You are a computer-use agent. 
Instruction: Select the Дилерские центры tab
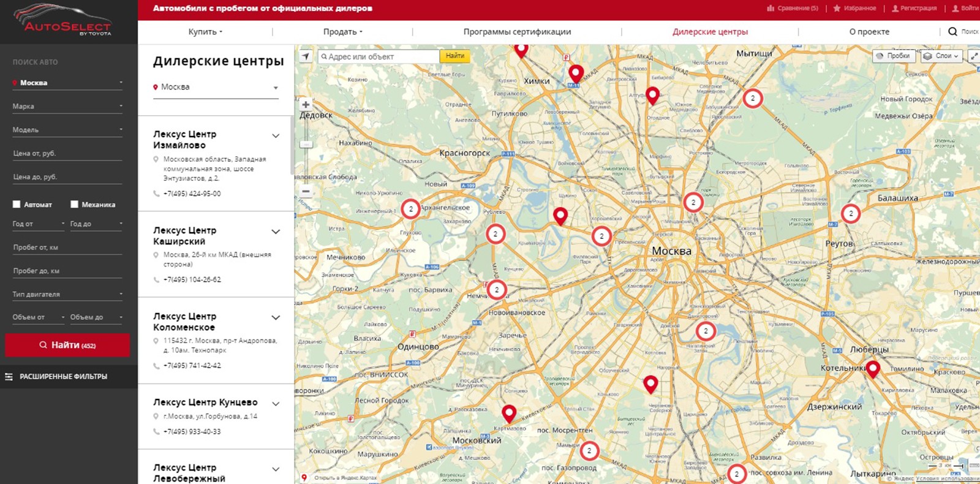(710, 32)
